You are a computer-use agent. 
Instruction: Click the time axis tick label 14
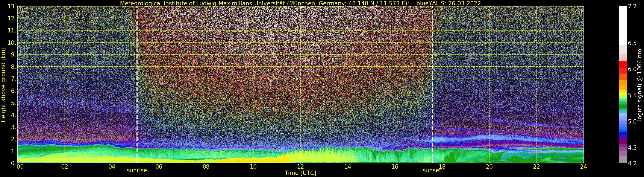click(x=347, y=167)
